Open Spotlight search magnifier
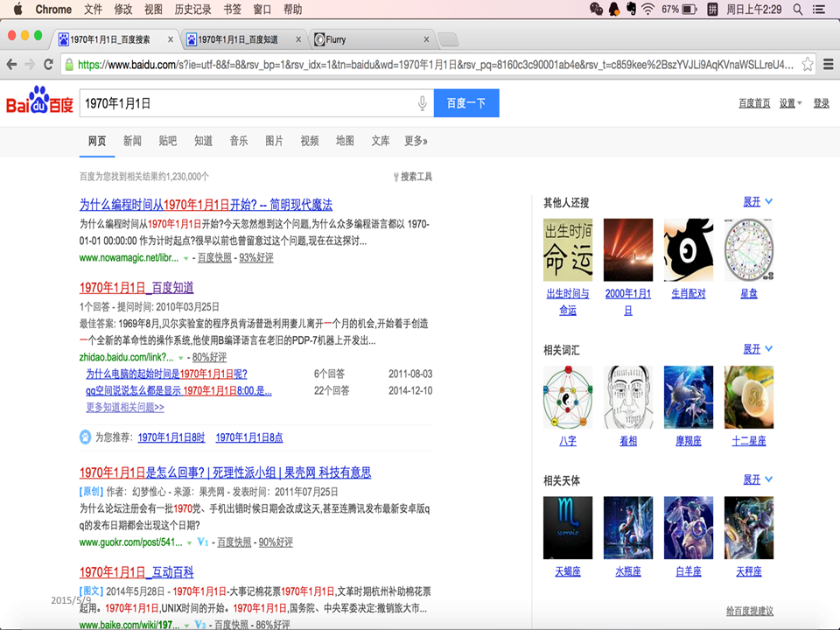840x630 pixels. tap(798, 9)
